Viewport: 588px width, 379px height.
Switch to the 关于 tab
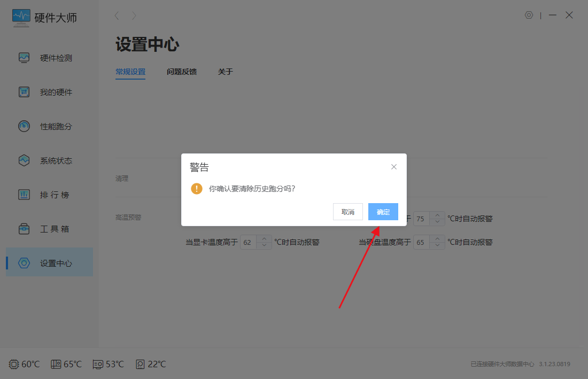225,72
